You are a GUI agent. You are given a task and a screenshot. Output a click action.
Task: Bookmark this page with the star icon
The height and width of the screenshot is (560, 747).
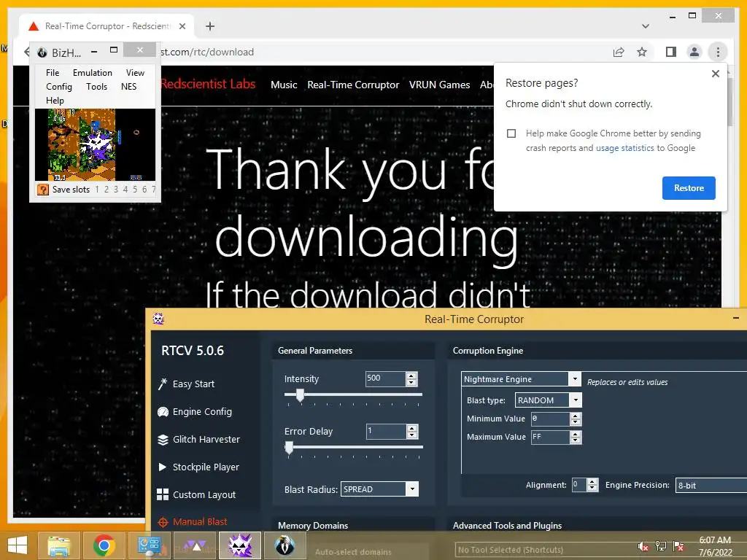(642, 52)
